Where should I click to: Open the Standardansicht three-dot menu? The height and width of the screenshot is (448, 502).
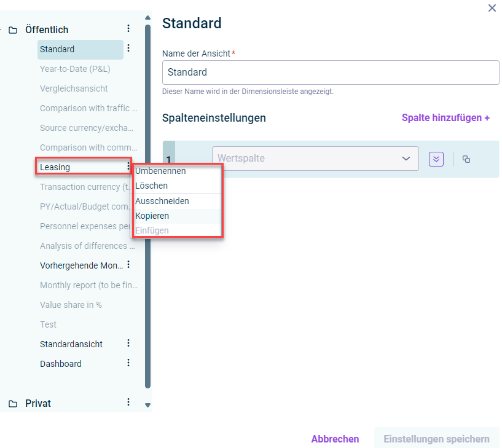click(x=128, y=344)
